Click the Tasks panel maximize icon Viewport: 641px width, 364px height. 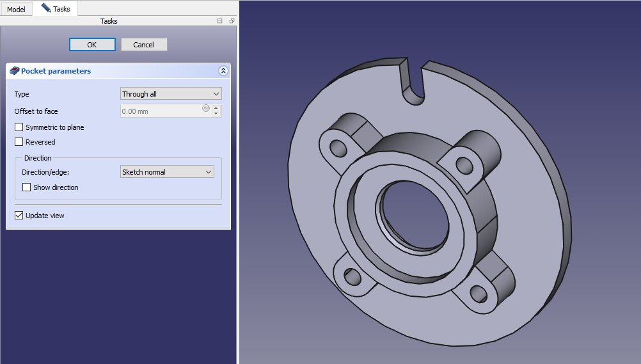[220, 21]
